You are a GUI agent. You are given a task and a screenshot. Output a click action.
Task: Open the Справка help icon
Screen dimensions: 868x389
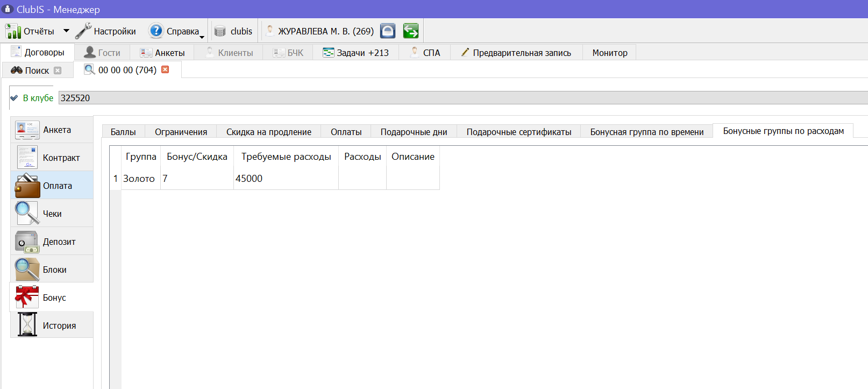(156, 31)
